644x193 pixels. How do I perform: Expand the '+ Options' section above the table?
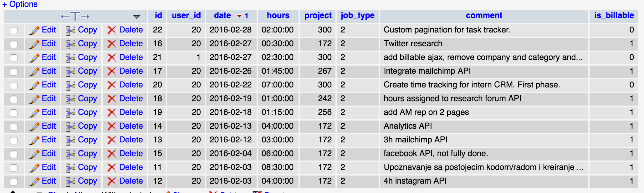(20, 4)
